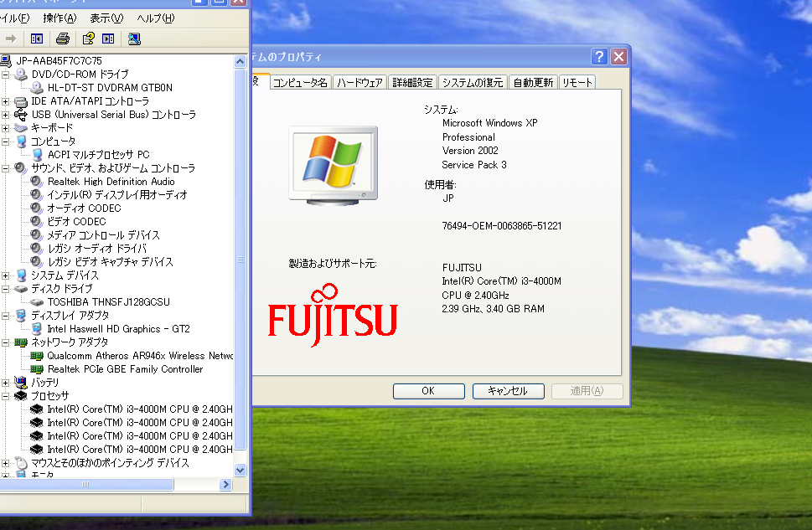The image size is (812, 530).
Task: Close the System Properties dialog
Action: click(x=618, y=56)
